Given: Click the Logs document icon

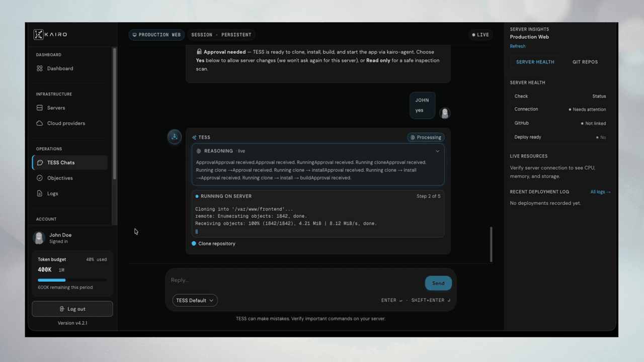Looking at the screenshot, I should (40, 194).
